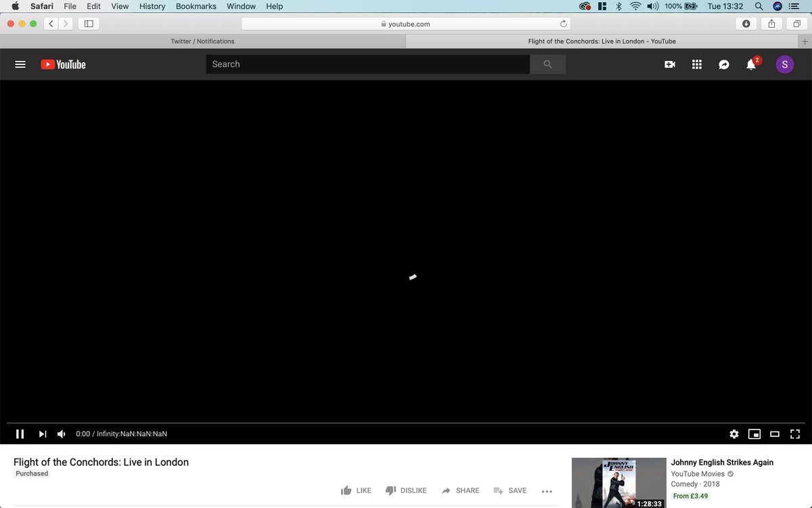812x508 pixels.
Task: Open Spotlight search in the menu bar
Action: [759, 6]
